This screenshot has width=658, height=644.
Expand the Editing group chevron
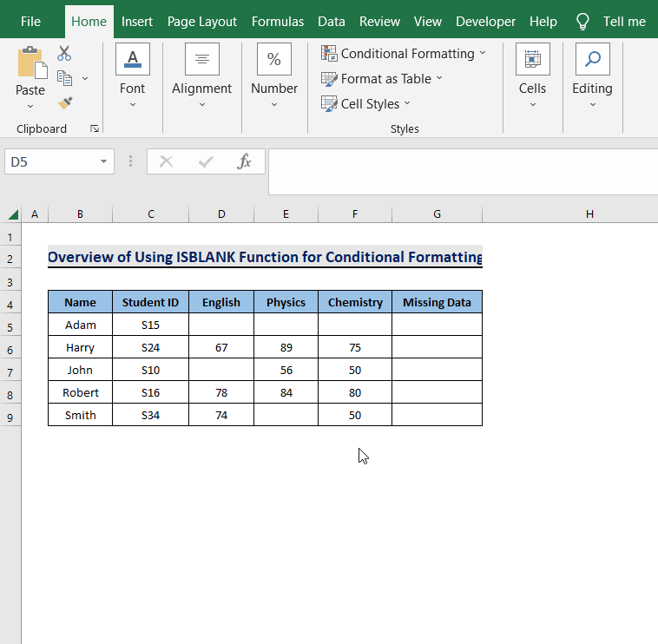593,104
